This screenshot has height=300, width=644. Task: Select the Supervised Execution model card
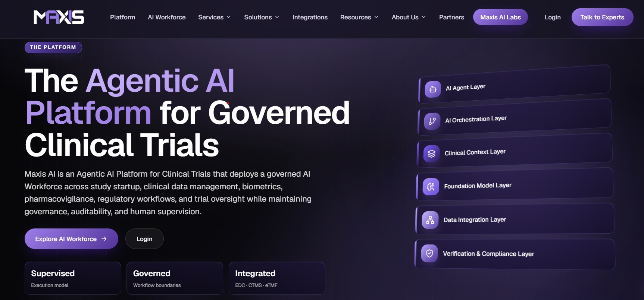(x=73, y=278)
